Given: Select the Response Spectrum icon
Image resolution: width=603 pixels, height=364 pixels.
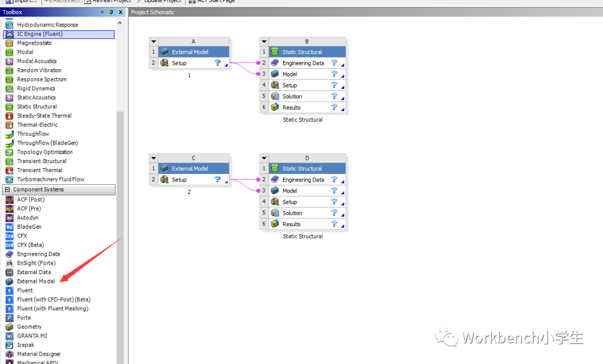Looking at the screenshot, I should click(x=9, y=80).
